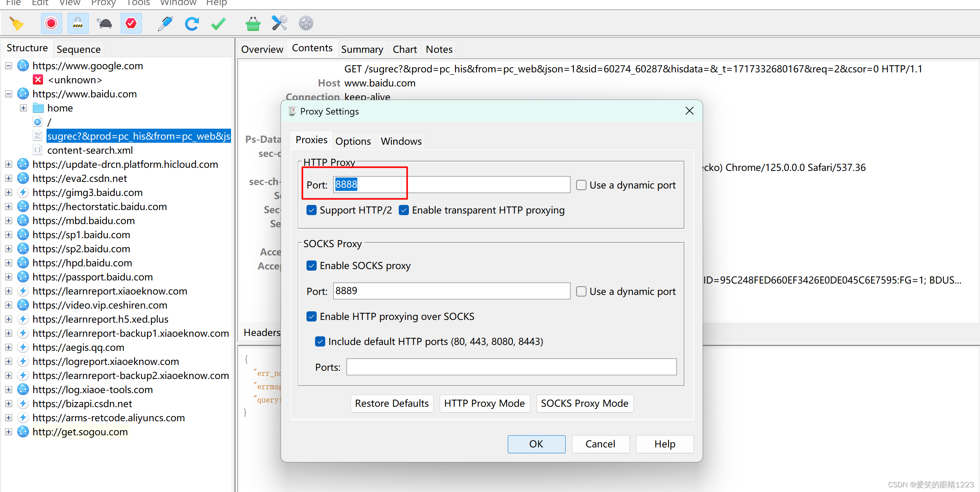Check HTTP Proxy Use a dynamic port
Viewport: 980px width, 492px height.
pyautogui.click(x=581, y=185)
